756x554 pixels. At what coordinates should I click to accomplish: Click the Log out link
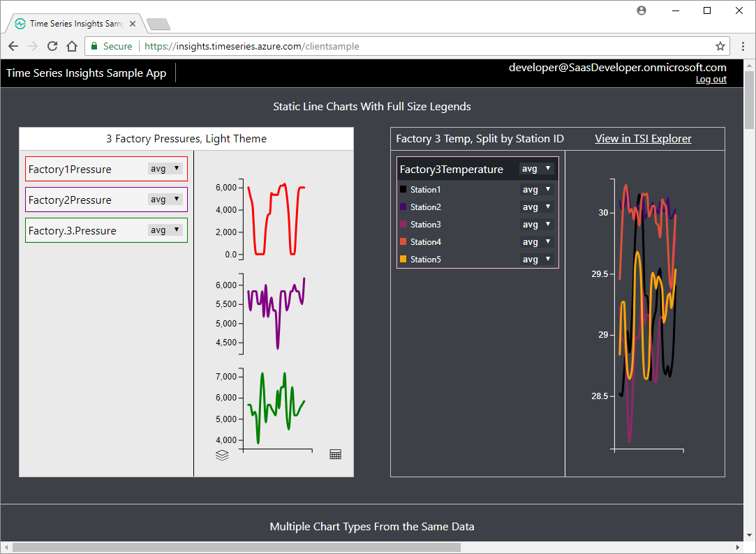coord(711,80)
